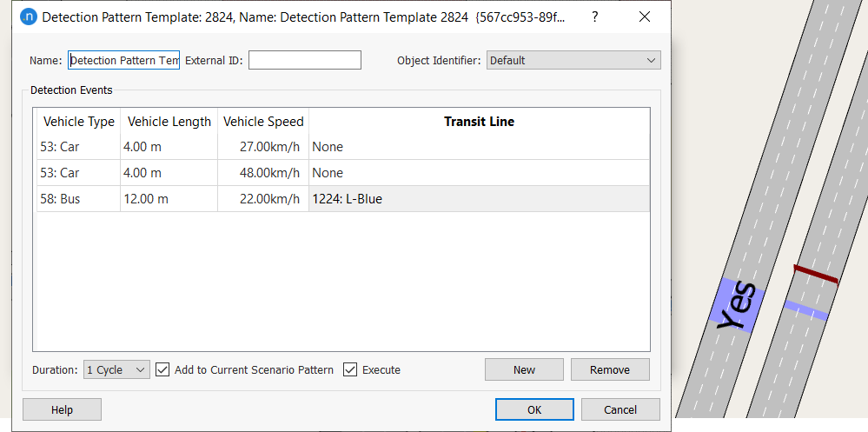
Task: Sort by the Vehicle Type column header
Action: click(78, 122)
